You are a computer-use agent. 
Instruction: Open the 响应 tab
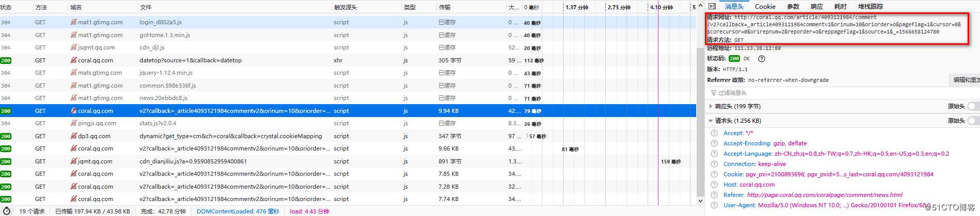816,6
